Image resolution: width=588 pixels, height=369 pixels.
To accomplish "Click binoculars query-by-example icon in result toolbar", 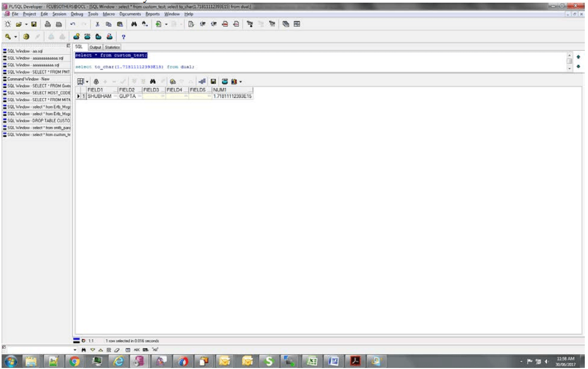I will (x=153, y=81).
